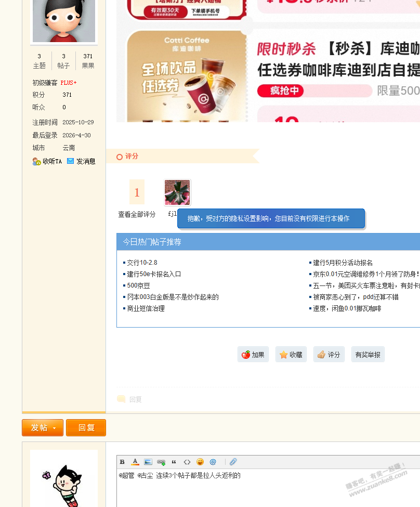The height and width of the screenshot is (507, 420).
Task: Open the font color picker
Action: click(135, 462)
